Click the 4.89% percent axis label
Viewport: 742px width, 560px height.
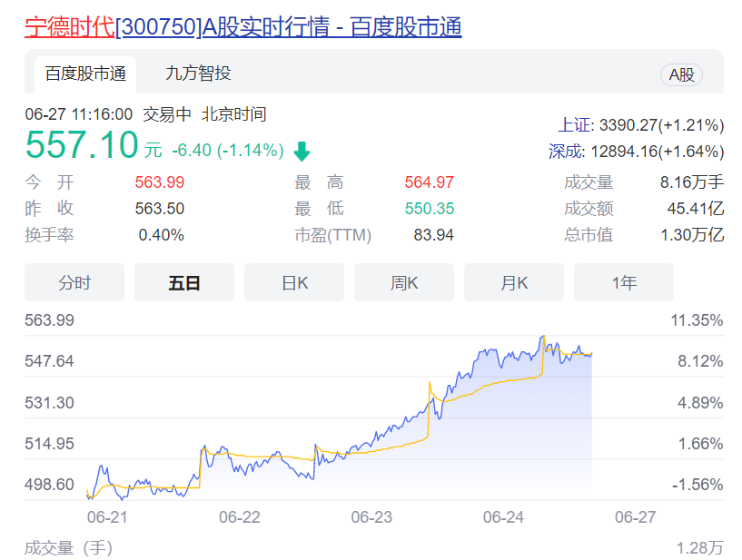700,403
